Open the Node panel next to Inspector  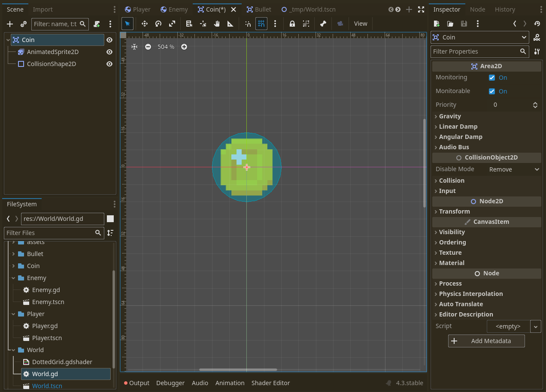coord(477,9)
